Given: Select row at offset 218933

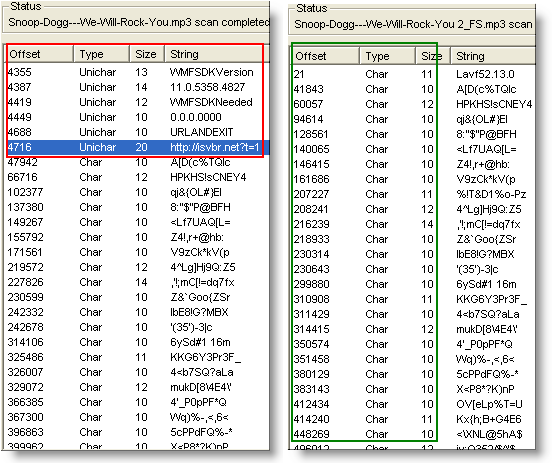Looking at the screenshot, I should point(413,239).
